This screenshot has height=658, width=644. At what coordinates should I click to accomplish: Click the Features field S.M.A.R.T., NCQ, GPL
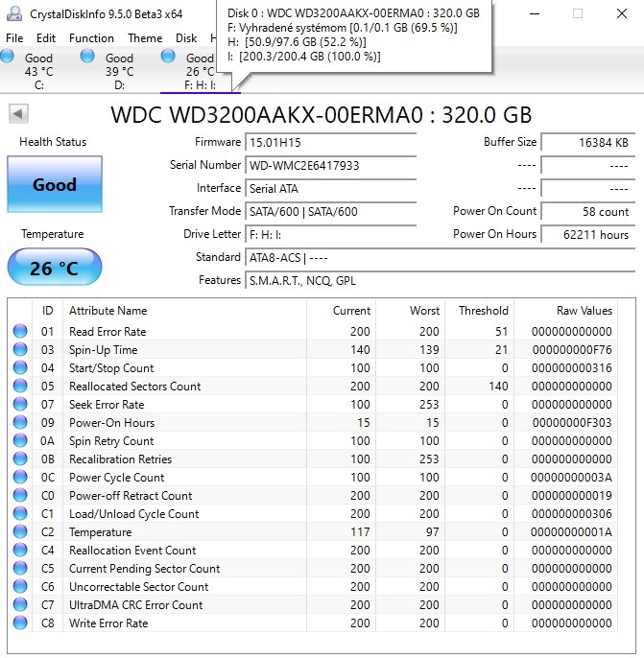[440, 281]
